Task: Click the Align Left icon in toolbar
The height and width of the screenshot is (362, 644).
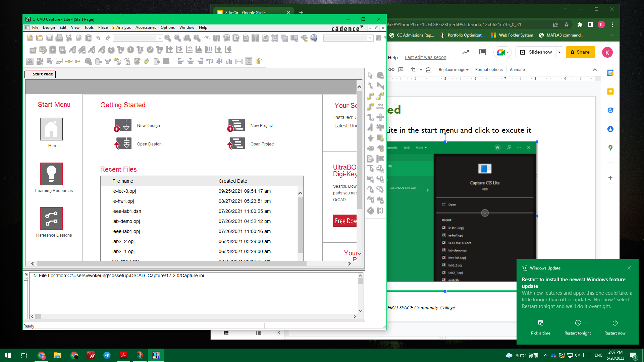Action: click(x=180, y=61)
